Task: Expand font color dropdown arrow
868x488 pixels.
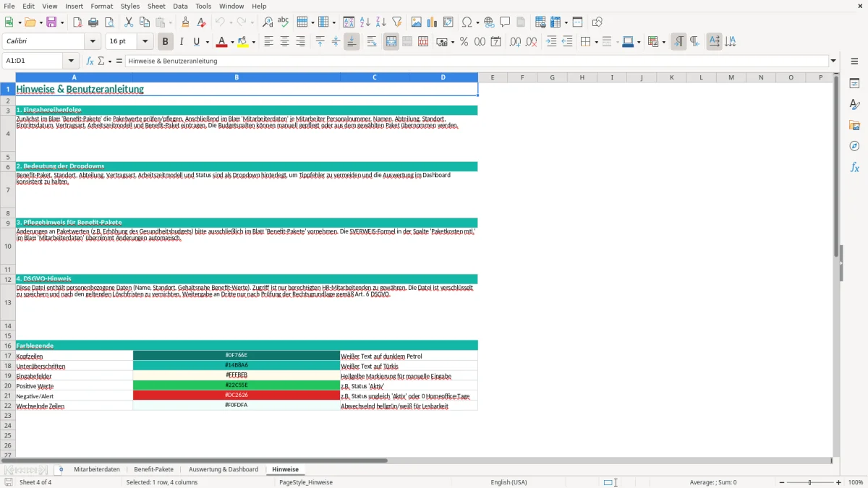Action: (x=231, y=42)
